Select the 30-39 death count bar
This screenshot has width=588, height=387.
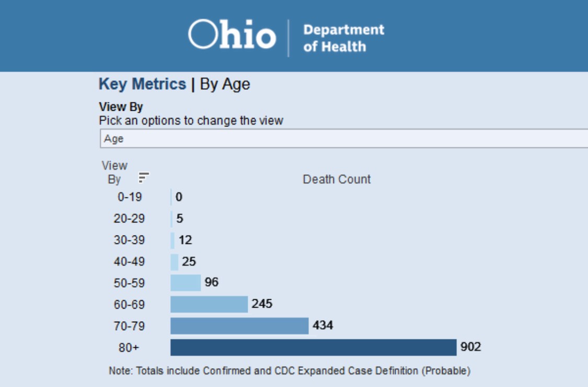(172, 240)
